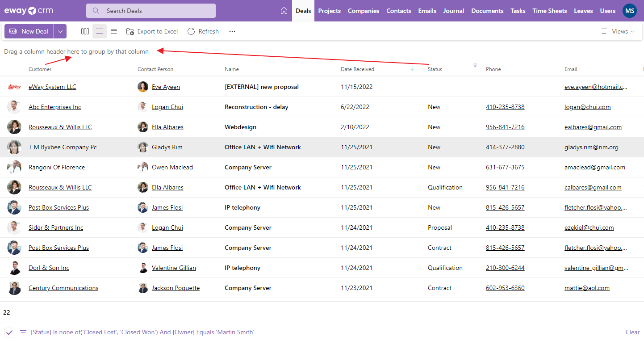Open the filter expression text
This screenshot has height=341, width=644.
[x=142, y=332]
